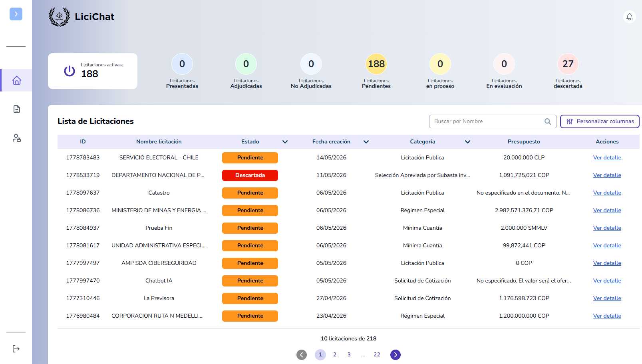The height and width of the screenshot is (364, 642).
Task: Open the Estado column filter dropdown
Action: tap(285, 142)
